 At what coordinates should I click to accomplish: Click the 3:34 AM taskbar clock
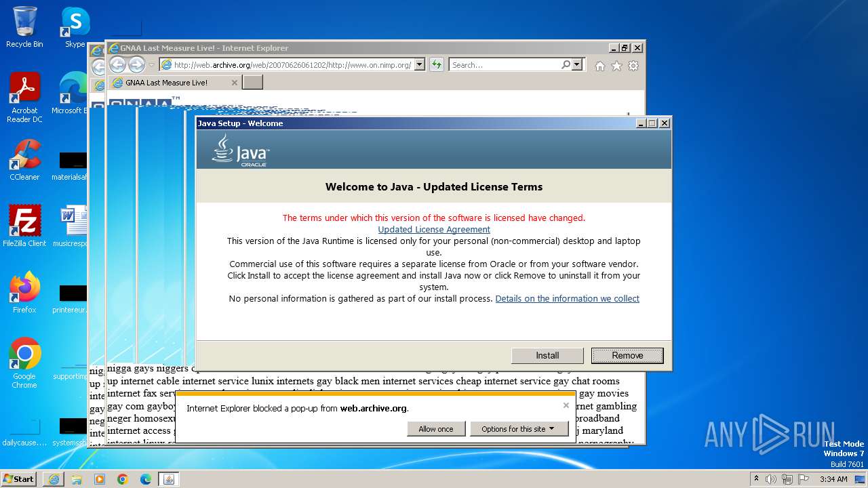tap(833, 479)
